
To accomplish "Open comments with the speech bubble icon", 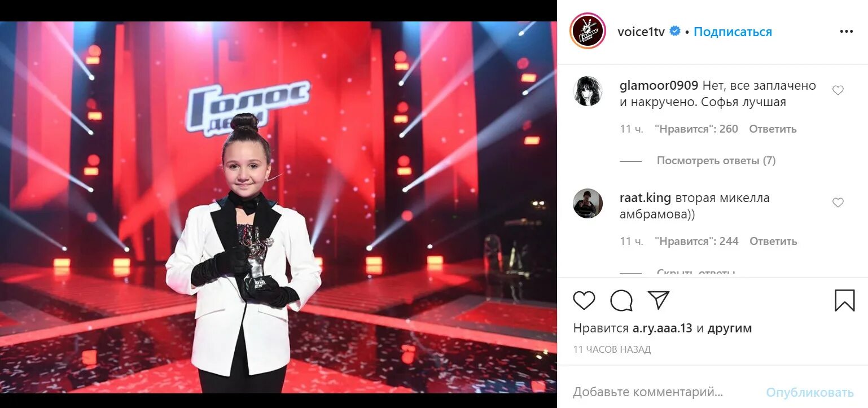I will 621,300.
